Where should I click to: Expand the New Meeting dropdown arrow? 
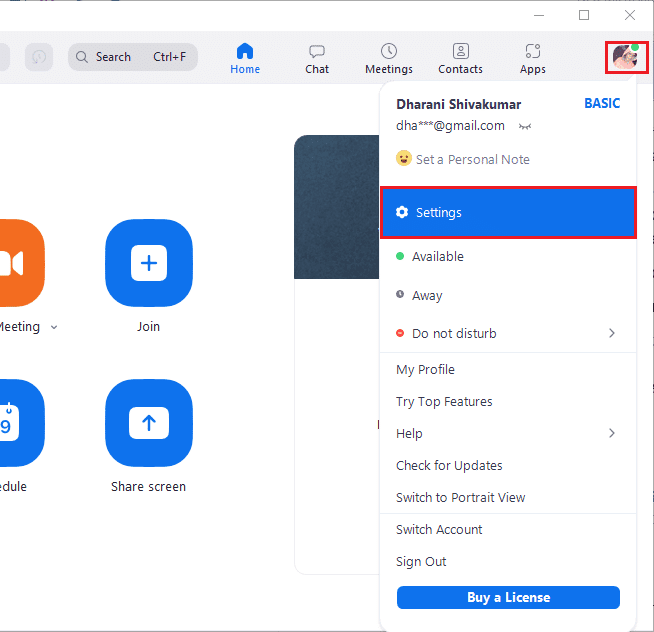[54, 327]
